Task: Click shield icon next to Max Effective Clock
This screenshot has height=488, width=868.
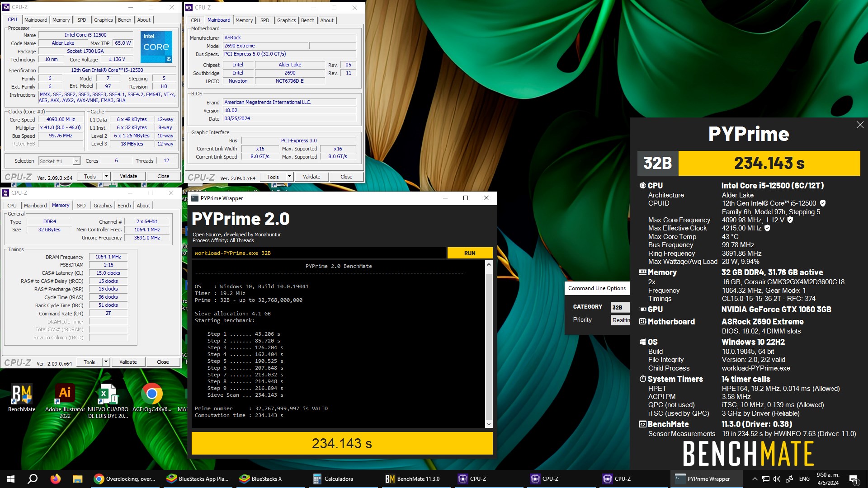Action: [767, 228]
